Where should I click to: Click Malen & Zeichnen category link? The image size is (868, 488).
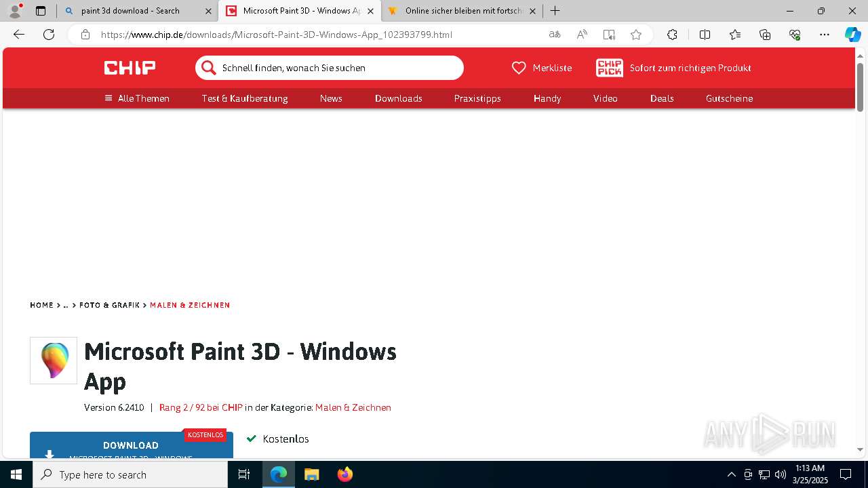[353, 407]
